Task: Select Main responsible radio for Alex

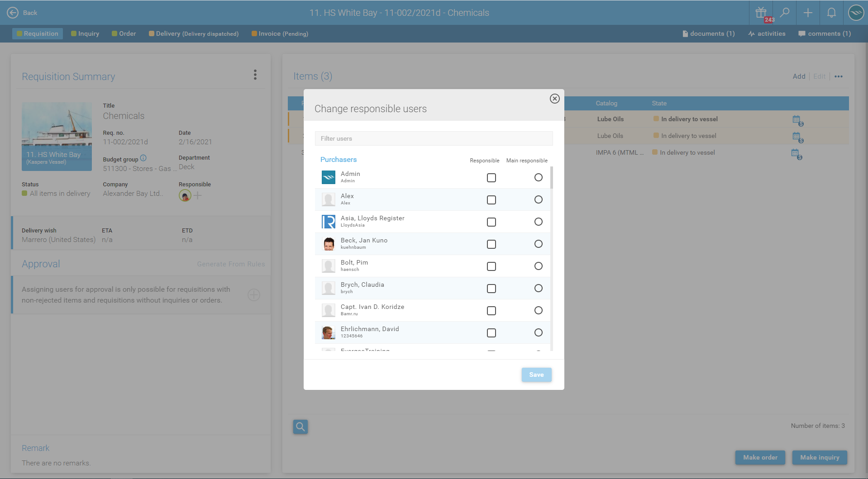Action: tap(538, 199)
